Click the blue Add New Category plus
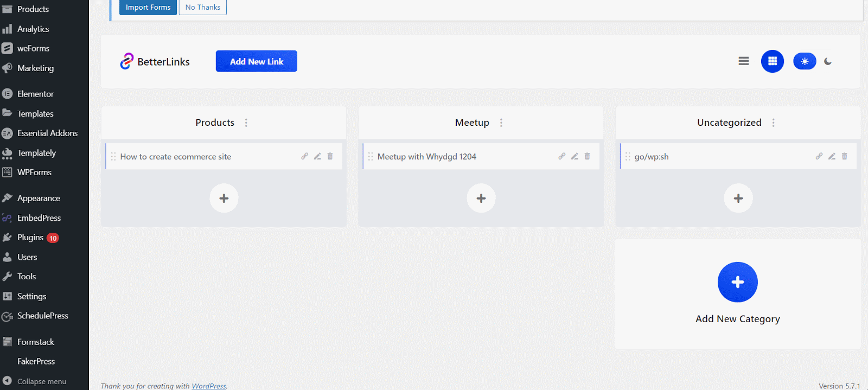This screenshot has height=390, width=868. pyautogui.click(x=738, y=282)
